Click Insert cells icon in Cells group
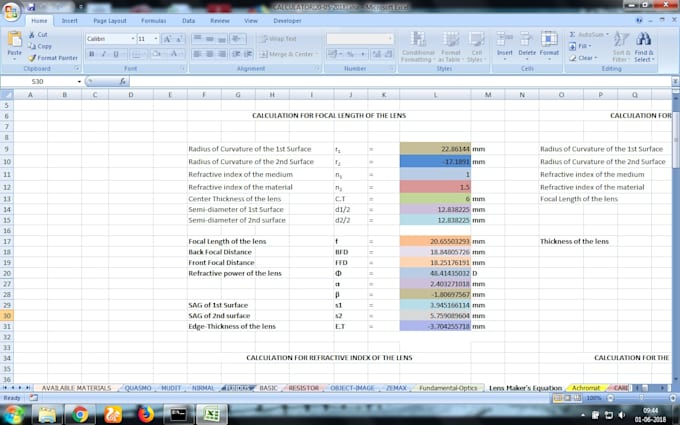Image resolution: width=680 pixels, height=425 pixels. (505, 42)
